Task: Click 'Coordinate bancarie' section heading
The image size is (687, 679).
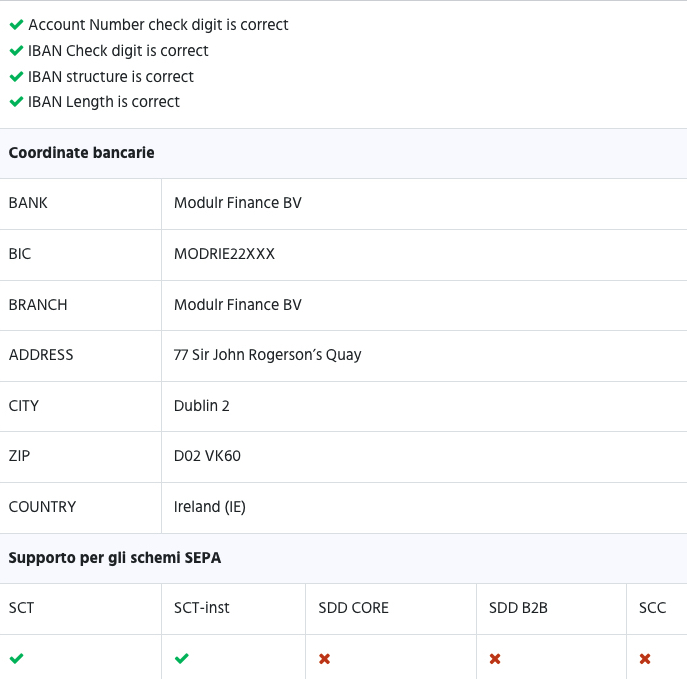Action: pos(81,153)
